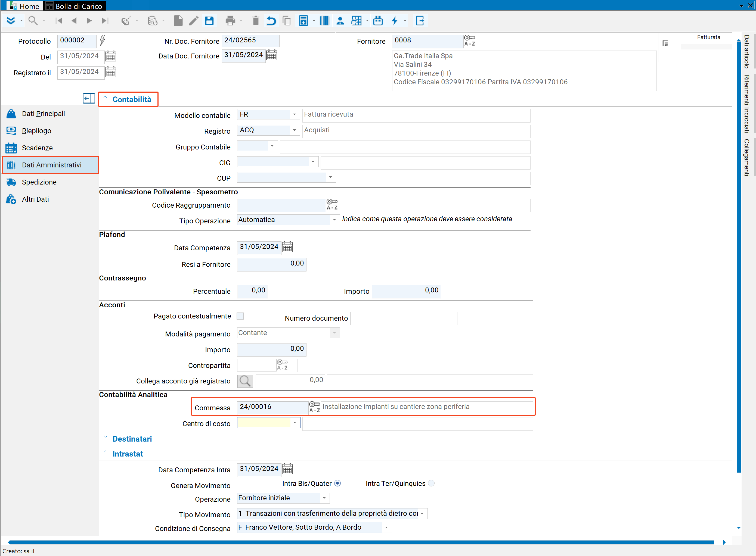Image resolution: width=756 pixels, height=556 pixels.
Task: Open calendar for Data Doc. Fornitore
Action: (272, 55)
